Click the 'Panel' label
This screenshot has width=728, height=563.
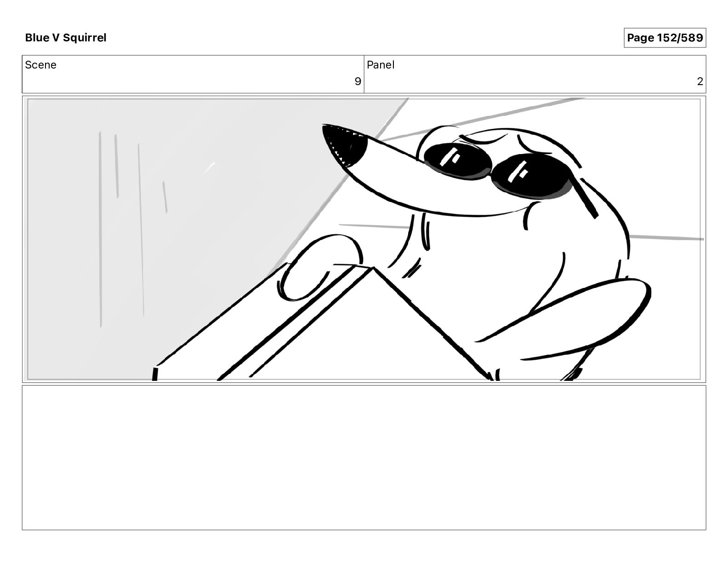point(381,65)
